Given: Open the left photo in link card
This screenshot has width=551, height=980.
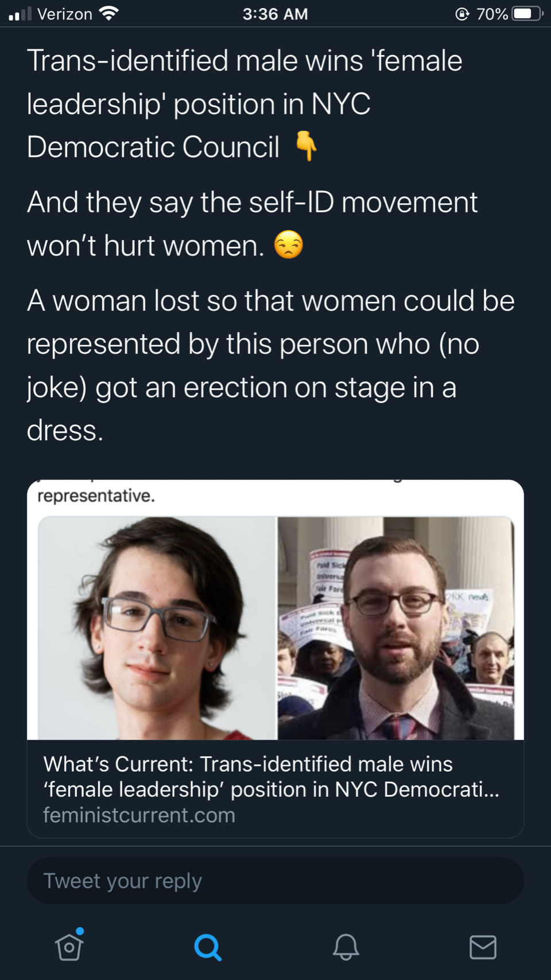Looking at the screenshot, I should click(x=158, y=628).
